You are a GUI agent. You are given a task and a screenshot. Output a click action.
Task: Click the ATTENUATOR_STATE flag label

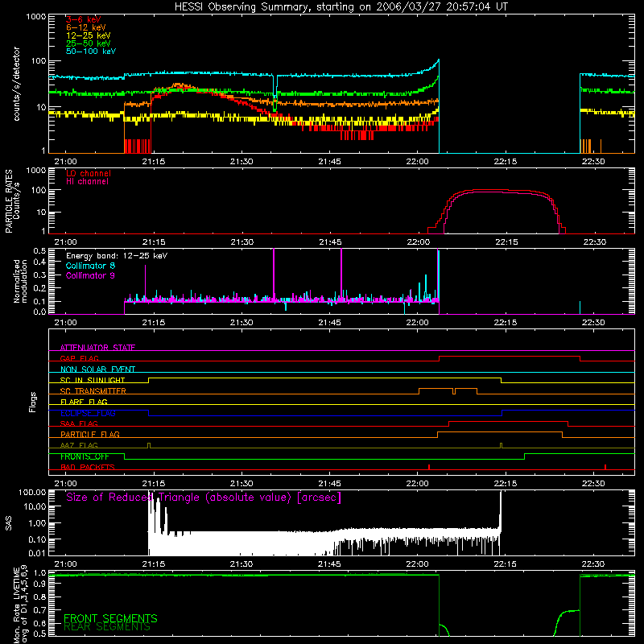(97, 348)
